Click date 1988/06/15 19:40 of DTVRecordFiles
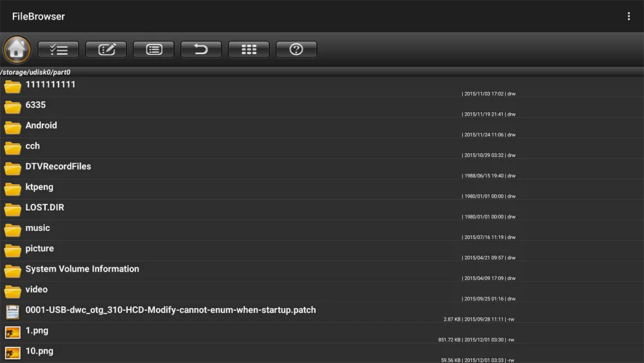 click(484, 176)
